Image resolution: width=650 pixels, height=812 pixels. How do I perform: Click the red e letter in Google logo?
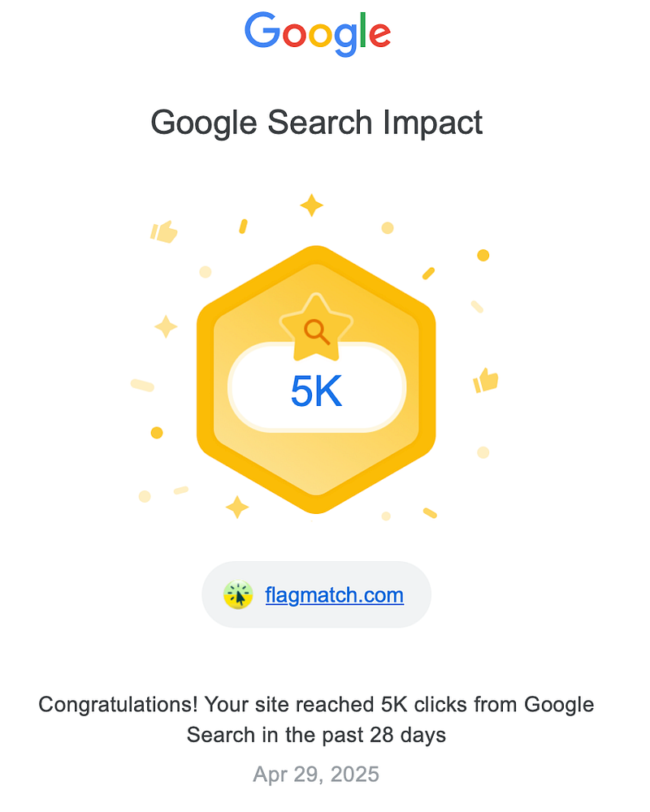click(379, 35)
